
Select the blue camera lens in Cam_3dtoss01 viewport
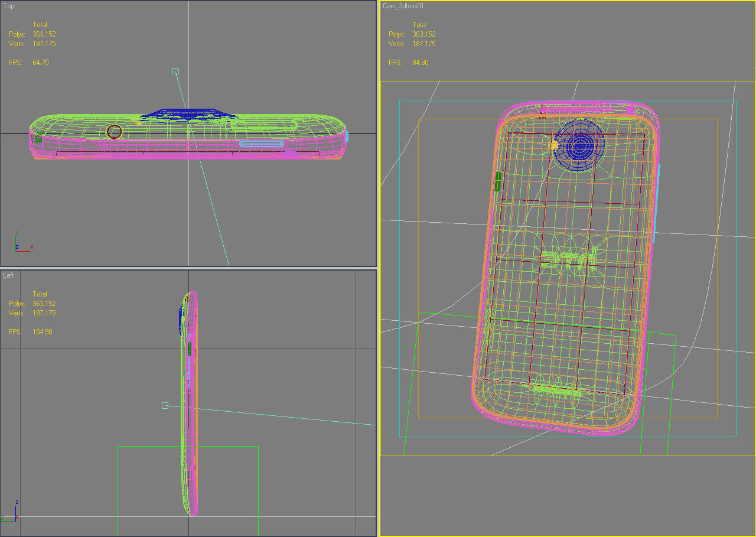pos(579,146)
